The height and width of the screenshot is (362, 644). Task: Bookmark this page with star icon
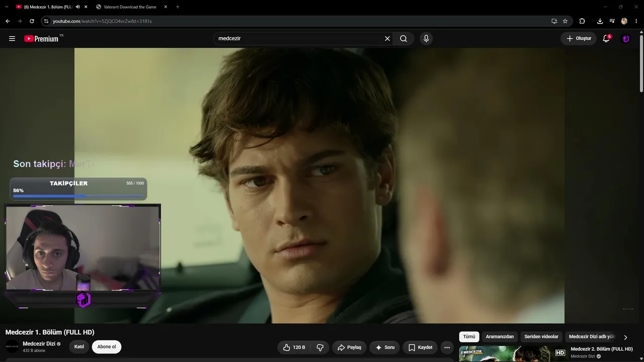point(565,21)
